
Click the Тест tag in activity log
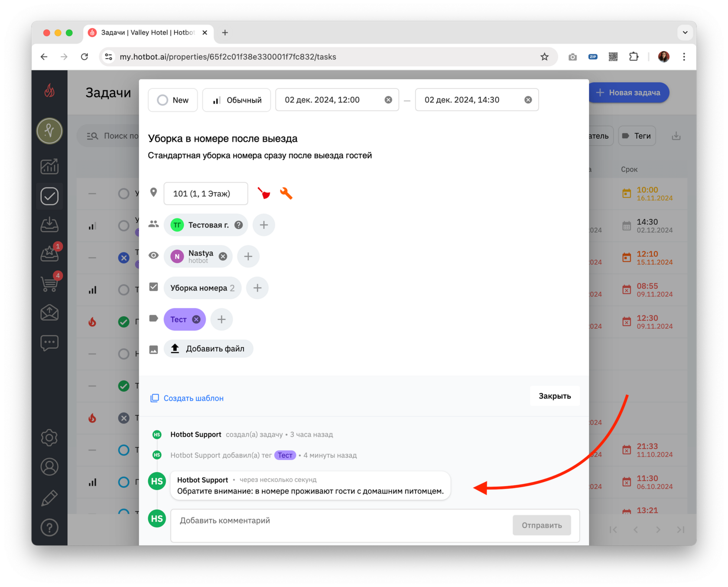[x=285, y=455]
